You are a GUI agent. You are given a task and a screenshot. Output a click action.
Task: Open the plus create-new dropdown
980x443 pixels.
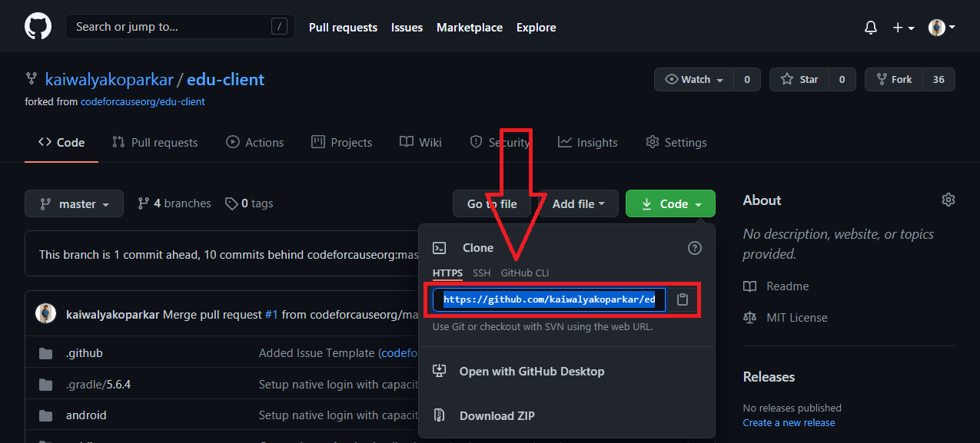pos(903,28)
